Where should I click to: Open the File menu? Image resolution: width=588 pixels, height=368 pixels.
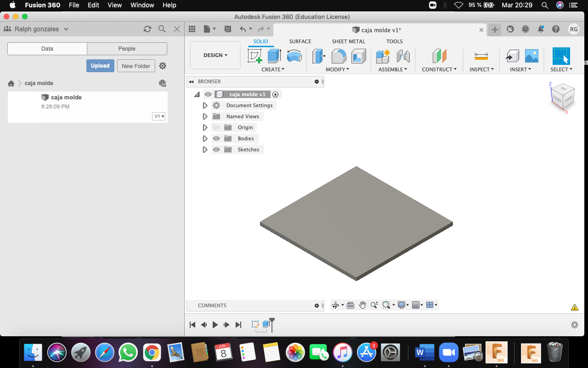click(x=74, y=5)
